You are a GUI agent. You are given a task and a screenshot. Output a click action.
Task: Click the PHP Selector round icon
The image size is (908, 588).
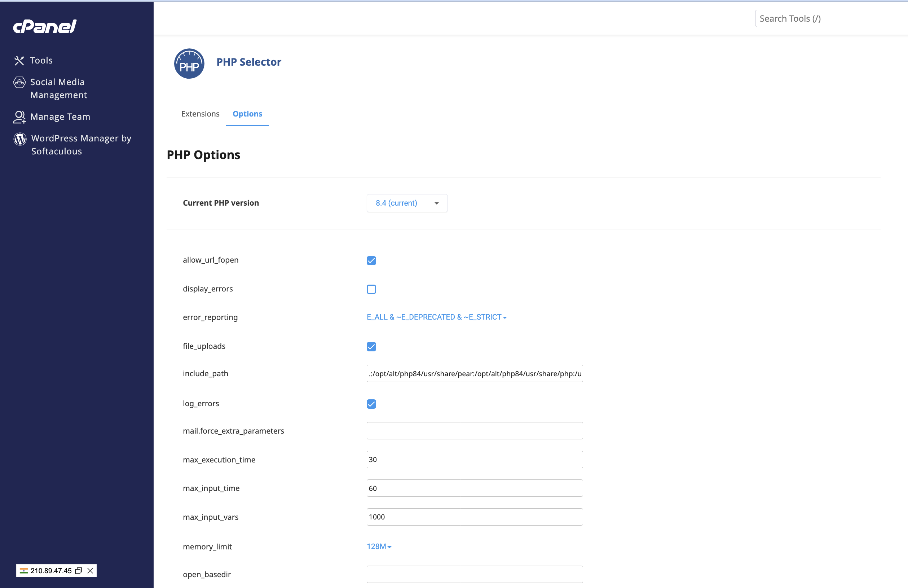point(189,64)
